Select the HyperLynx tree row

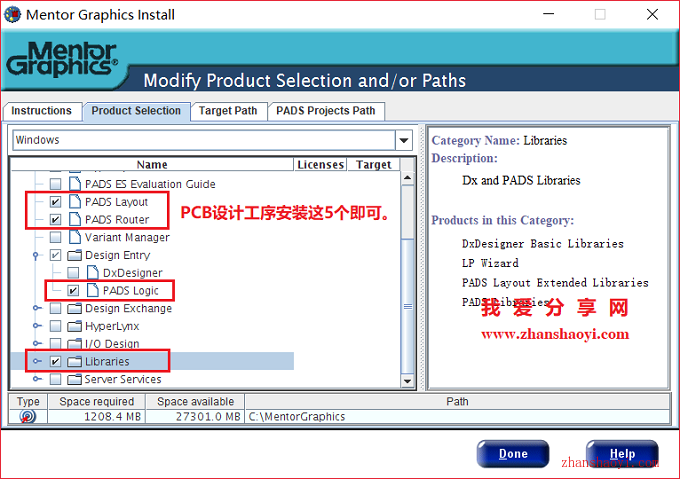tap(112, 326)
